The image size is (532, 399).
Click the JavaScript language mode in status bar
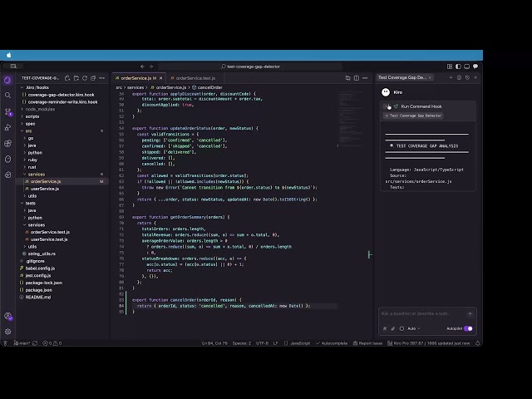pyautogui.click(x=300, y=343)
